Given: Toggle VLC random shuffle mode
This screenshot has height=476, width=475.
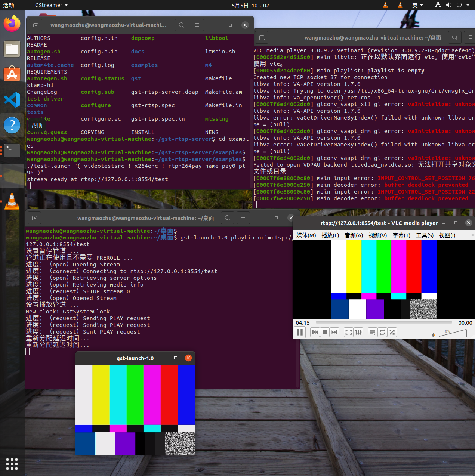Looking at the screenshot, I should tap(392, 332).
